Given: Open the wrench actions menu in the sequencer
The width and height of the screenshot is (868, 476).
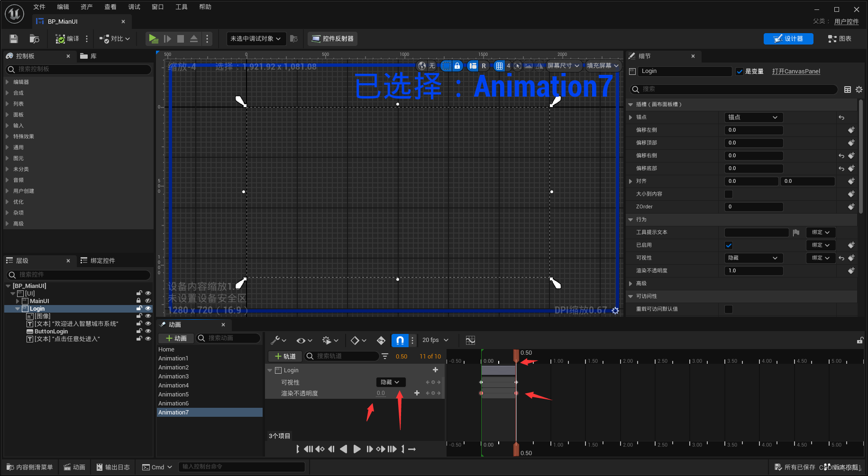Looking at the screenshot, I should [x=278, y=340].
